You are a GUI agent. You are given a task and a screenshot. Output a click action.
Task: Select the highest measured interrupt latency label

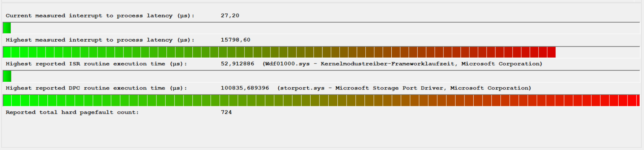coord(100,40)
